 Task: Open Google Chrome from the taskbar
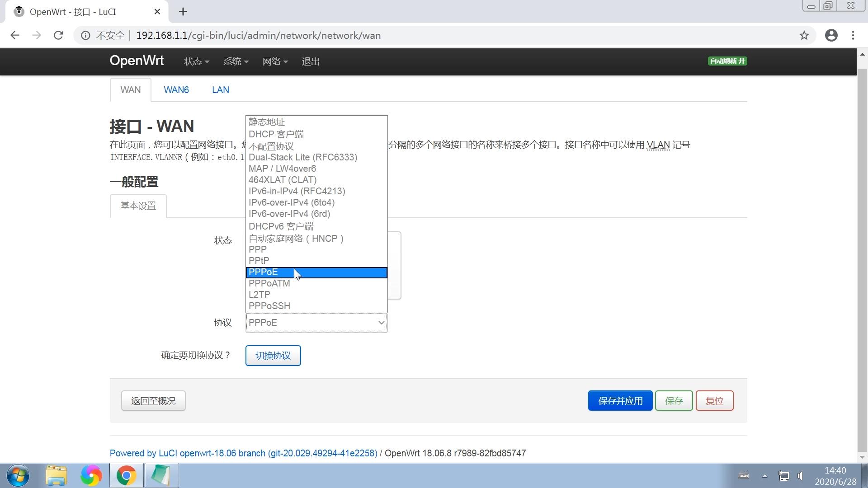coord(127,475)
